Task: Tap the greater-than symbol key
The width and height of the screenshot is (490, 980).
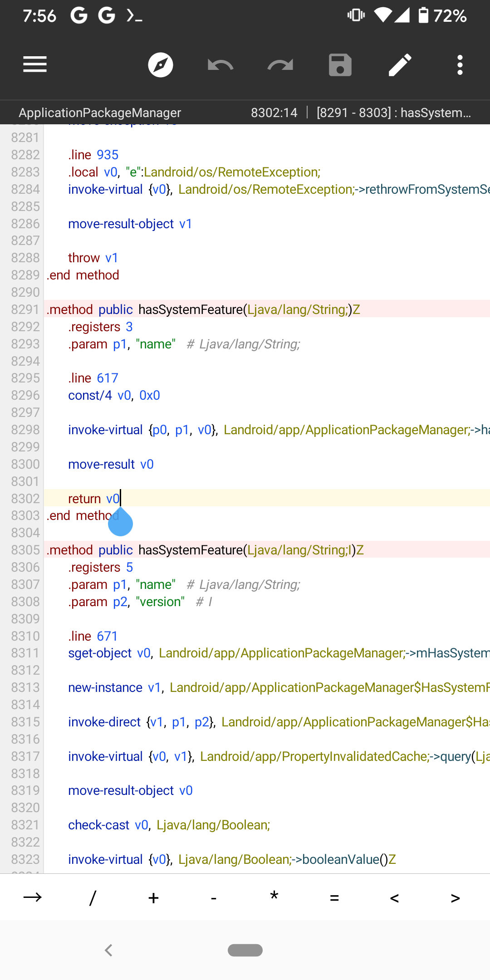Action: pos(455,897)
